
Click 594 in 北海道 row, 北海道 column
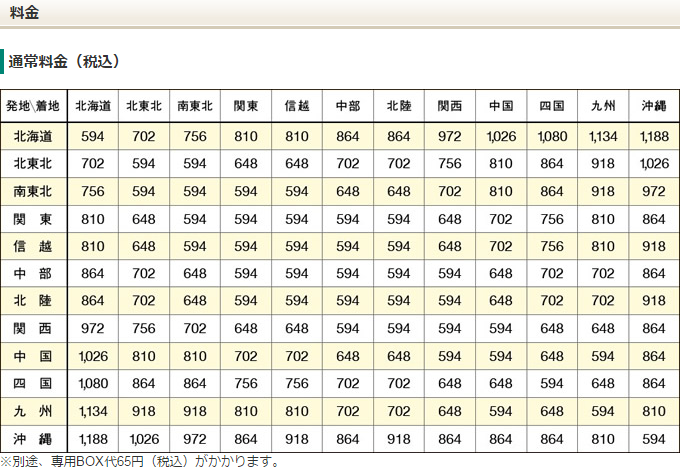[93, 136]
